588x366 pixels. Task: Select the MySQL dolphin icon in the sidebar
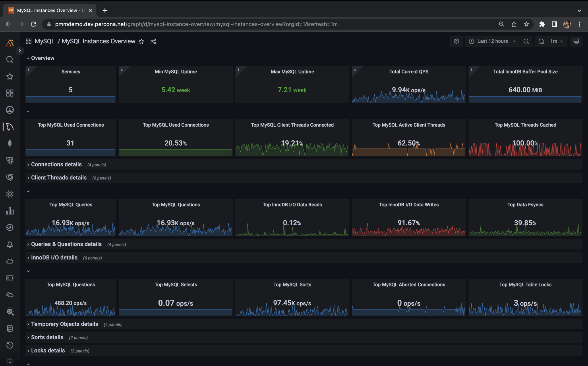click(x=10, y=127)
